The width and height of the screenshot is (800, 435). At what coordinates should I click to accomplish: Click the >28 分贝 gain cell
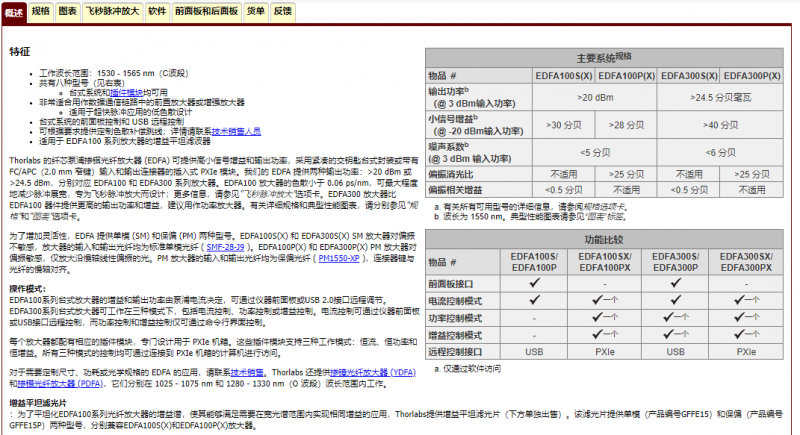(627, 125)
